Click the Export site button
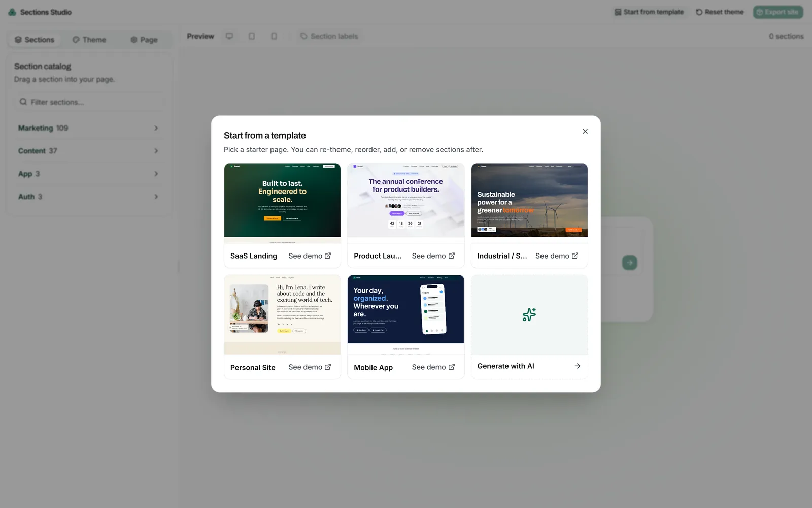The width and height of the screenshot is (812, 508). click(x=777, y=12)
